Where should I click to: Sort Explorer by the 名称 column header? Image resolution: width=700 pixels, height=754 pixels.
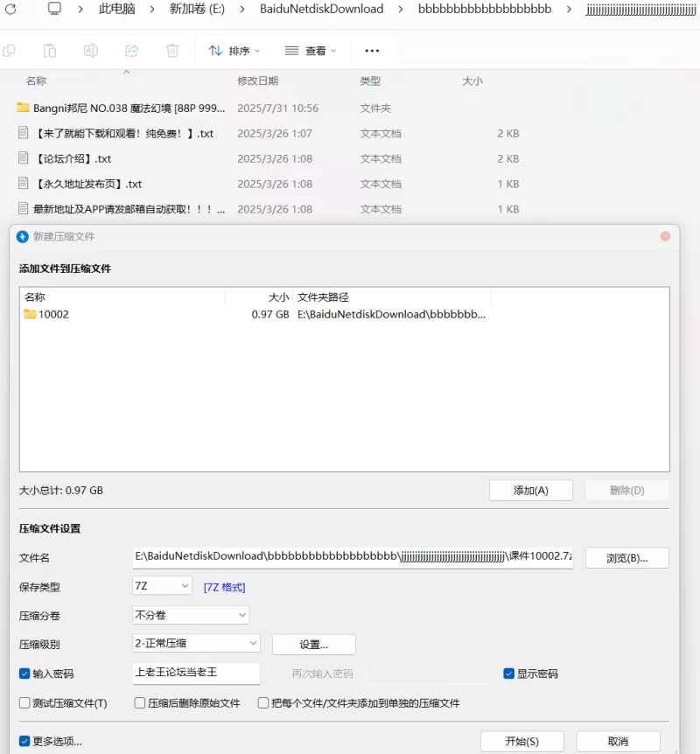point(36,80)
